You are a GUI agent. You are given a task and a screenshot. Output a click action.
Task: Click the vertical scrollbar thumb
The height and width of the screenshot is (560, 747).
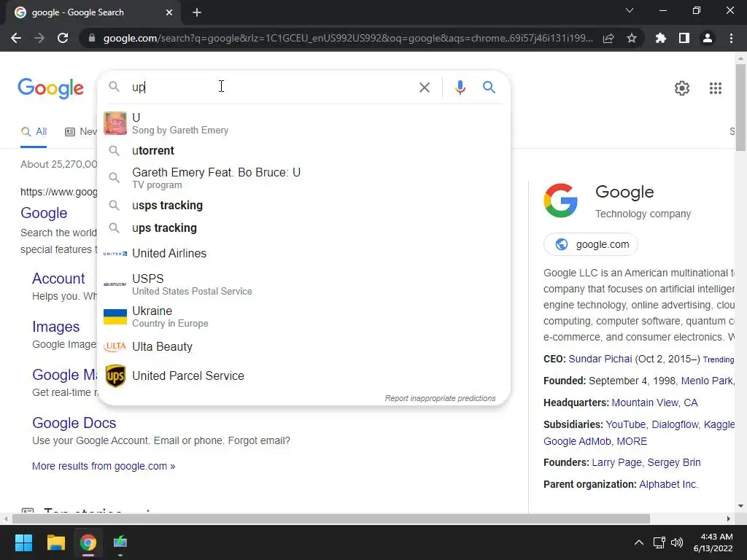click(740, 108)
